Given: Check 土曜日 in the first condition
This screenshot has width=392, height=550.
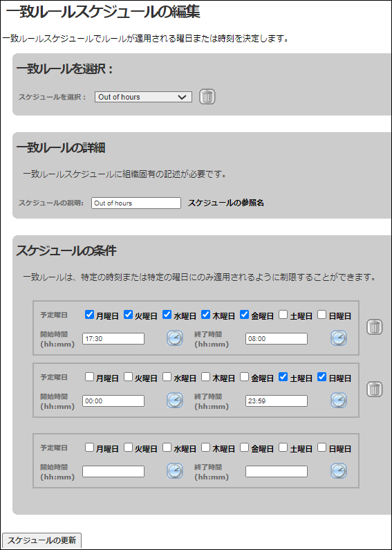Looking at the screenshot, I should [x=283, y=315].
